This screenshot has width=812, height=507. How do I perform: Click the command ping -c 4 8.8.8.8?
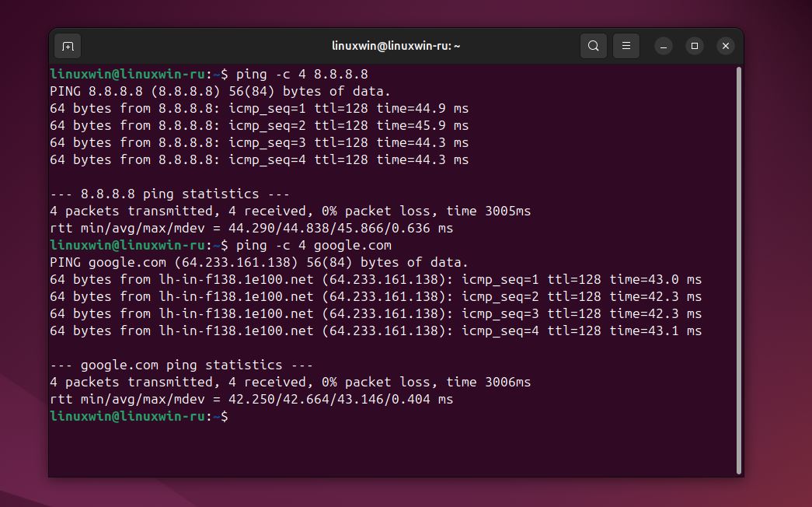(302, 74)
